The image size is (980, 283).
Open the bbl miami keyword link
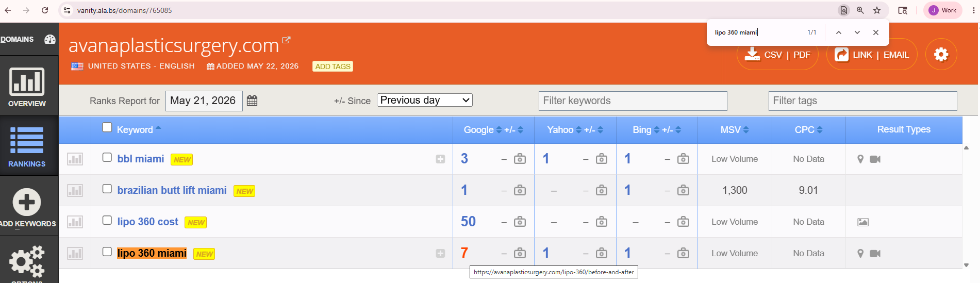[141, 159]
